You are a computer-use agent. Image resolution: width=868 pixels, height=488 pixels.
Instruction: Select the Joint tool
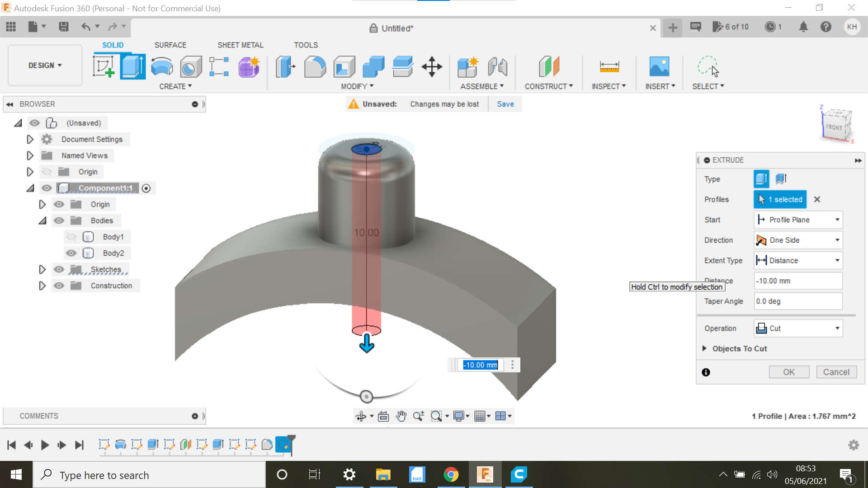498,66
